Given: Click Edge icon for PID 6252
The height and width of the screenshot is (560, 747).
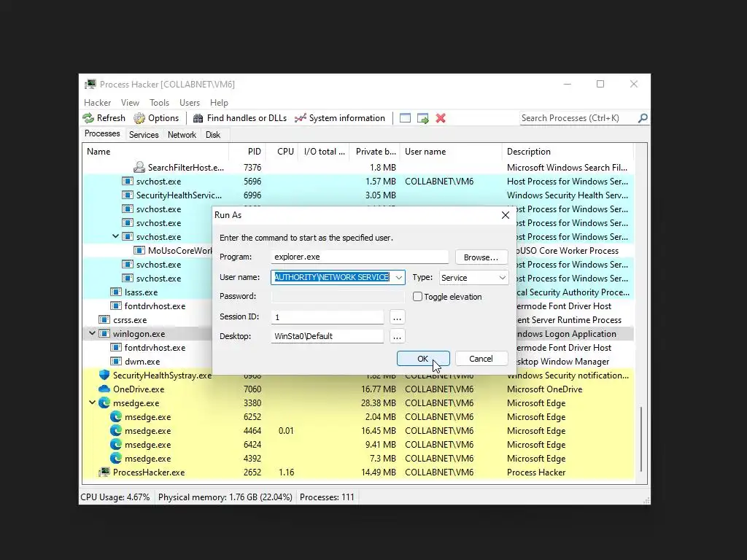Looking at the screenshot, I should tap(116, 416).
